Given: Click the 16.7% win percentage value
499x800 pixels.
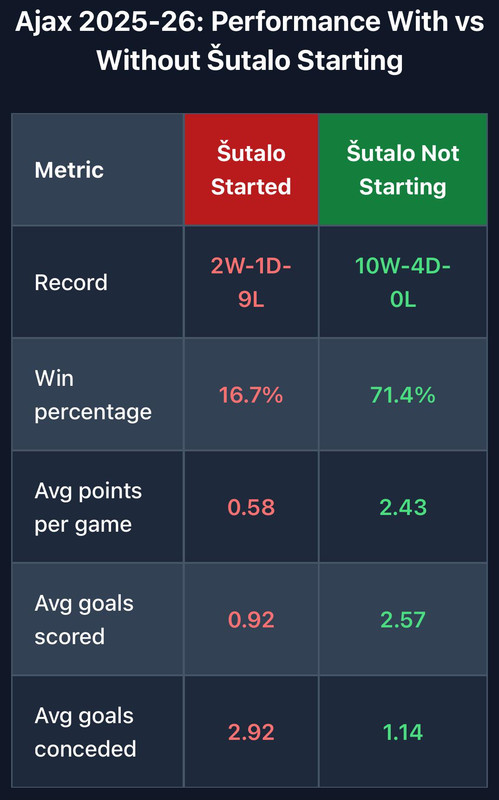Looking at the screenshot, I should pyautogui.click(x=251, y=395).
